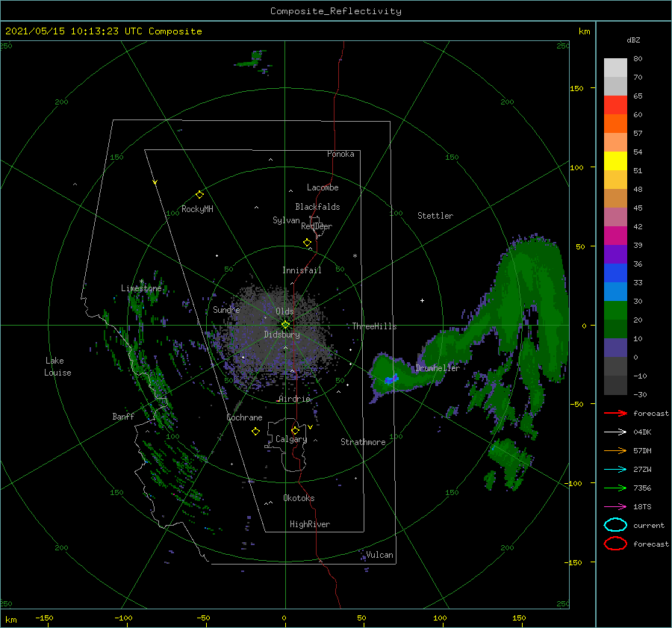672x628 pixels.
Task: Click the current legend label
Action: 649,526
